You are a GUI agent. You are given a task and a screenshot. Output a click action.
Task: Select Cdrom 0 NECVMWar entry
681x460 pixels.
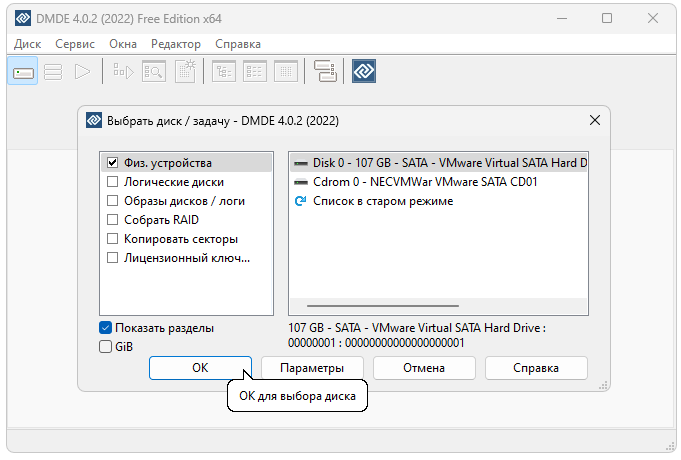pos(439,182)
